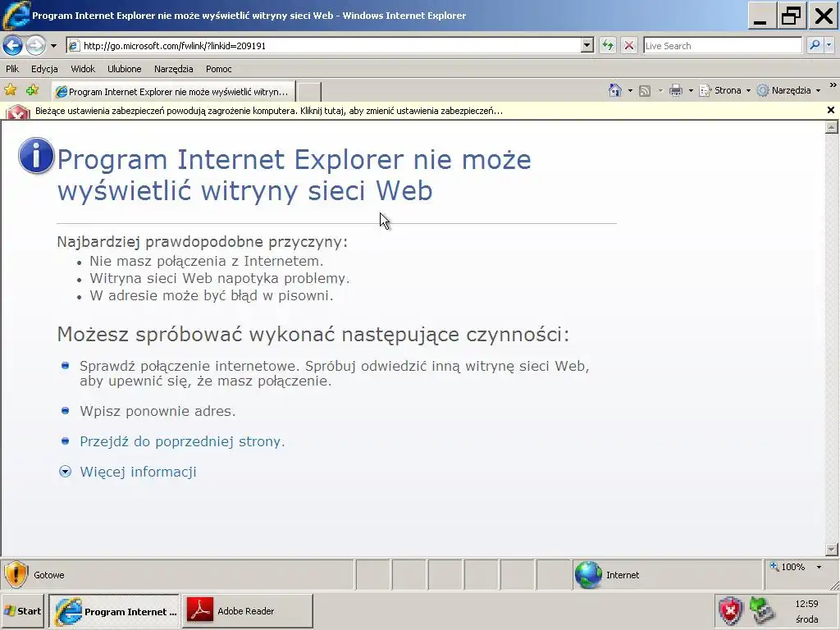Open the search provider options dropdown
The height and width of the screenshot is (630, 840).
coord(829,46)
